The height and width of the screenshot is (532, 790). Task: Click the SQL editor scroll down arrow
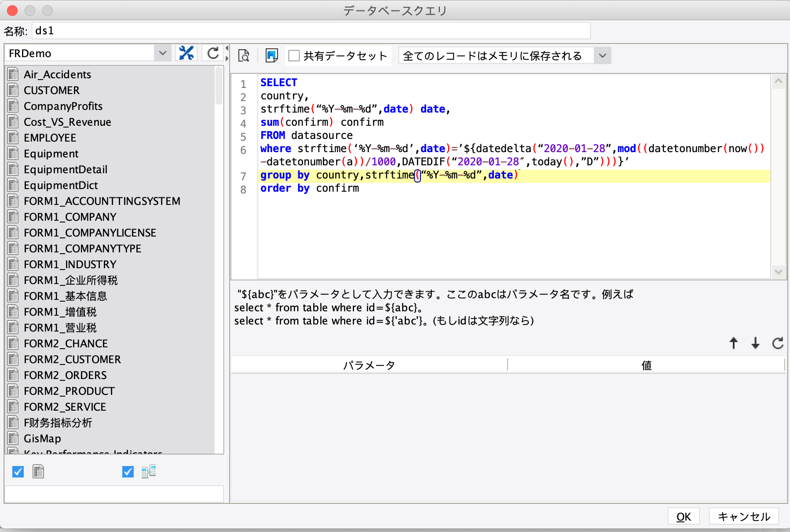779,272
